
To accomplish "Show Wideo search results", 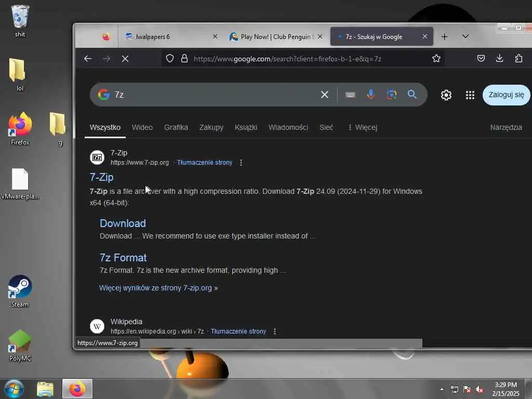I will pos(142,128).
